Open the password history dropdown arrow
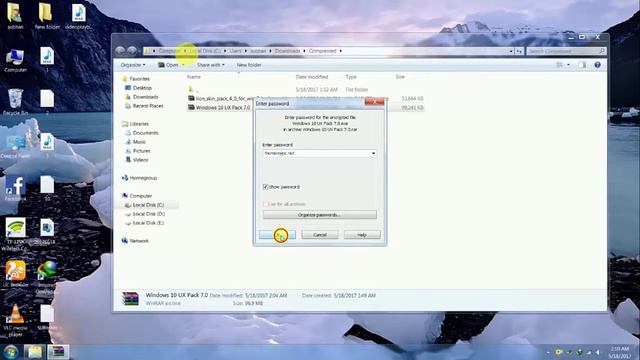The height and width of the screenshot is (360, 640). tap(373, 153)
